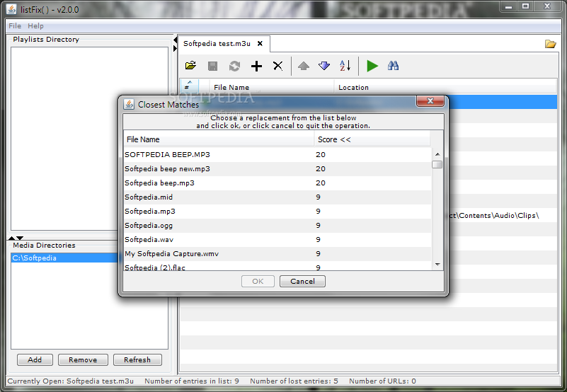Click the Refresh media directories button
Image resolution: width=567 pixels, height=392 pixels.
tap(137, 360)
